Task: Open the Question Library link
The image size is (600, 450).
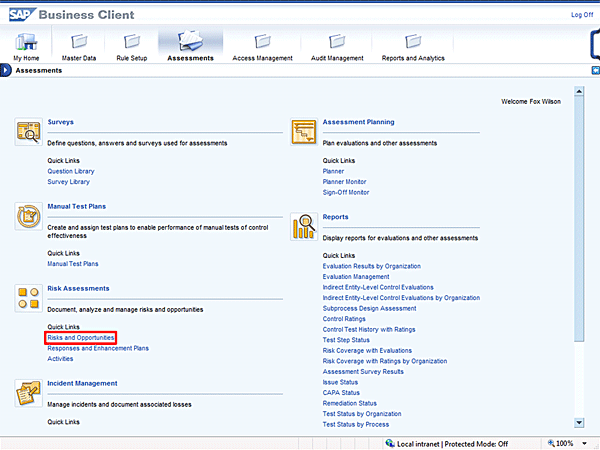Action: point(71,171)
